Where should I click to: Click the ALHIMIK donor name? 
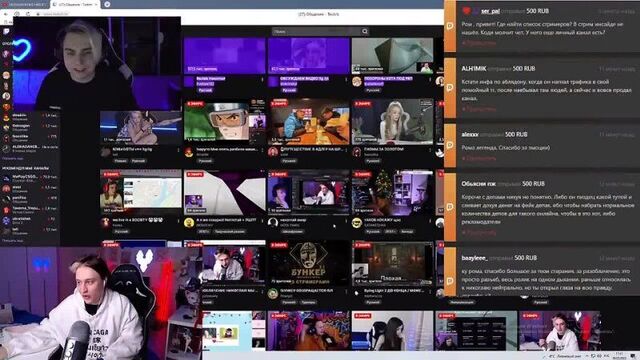pos(474,69)
